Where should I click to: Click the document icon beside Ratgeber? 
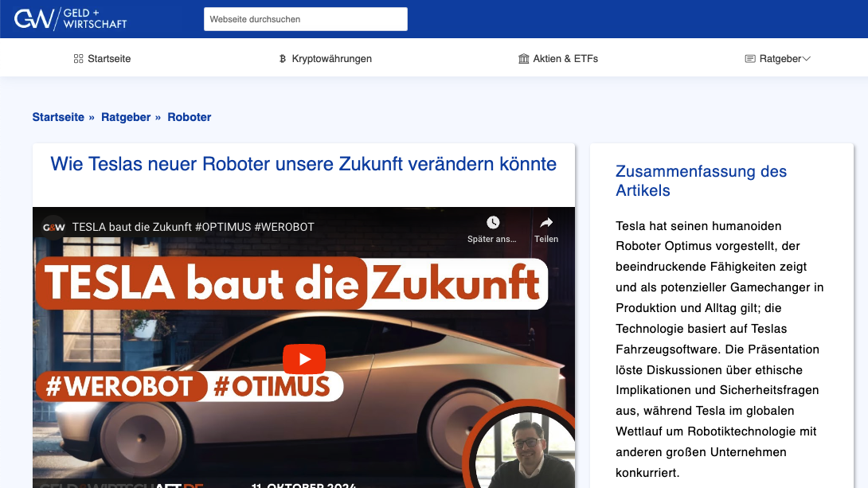749,58
